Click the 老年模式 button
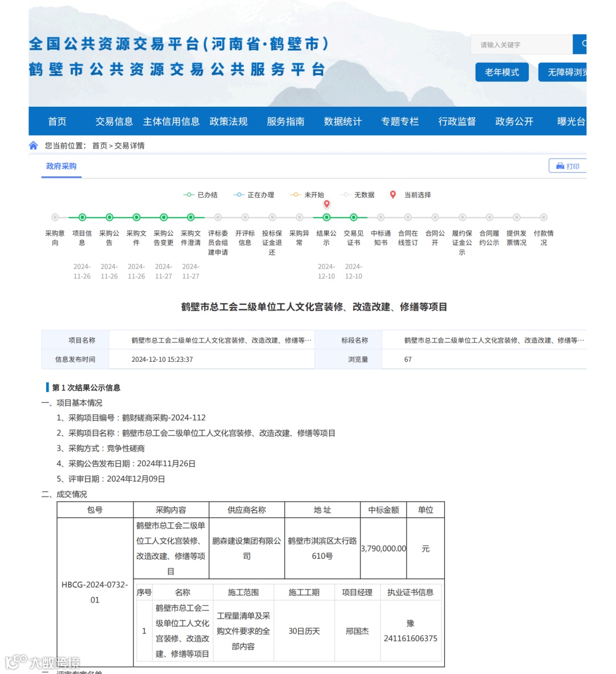616x674 pixels. [502, 72]
